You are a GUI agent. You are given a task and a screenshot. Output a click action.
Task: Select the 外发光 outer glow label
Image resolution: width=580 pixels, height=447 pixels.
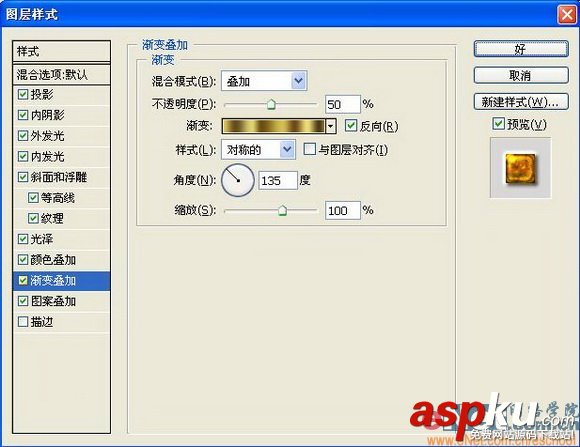47,136
